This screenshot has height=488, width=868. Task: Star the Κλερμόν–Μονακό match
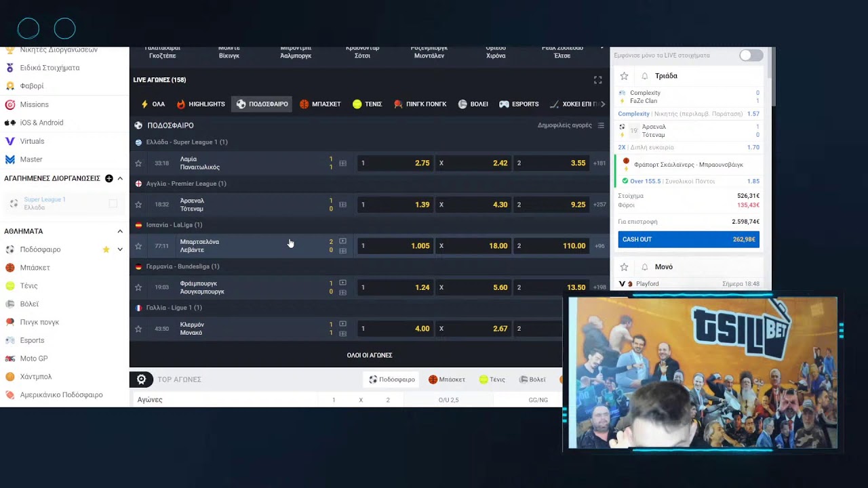point(138,329)
